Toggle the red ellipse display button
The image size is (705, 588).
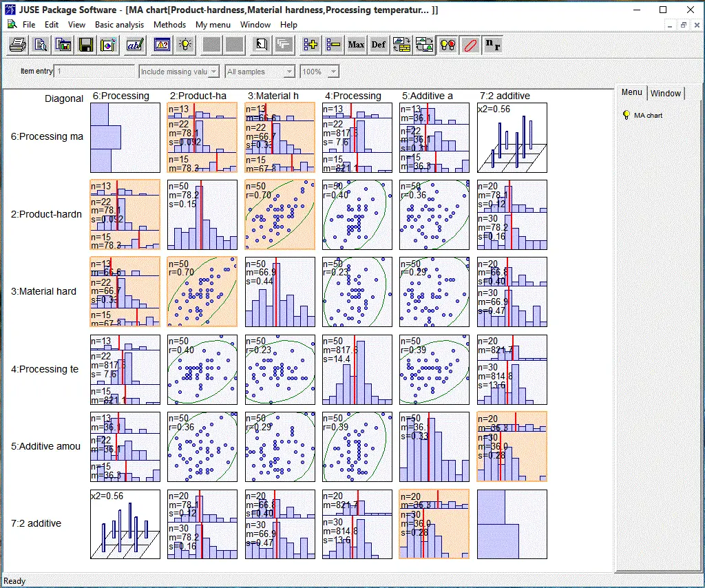470,45
